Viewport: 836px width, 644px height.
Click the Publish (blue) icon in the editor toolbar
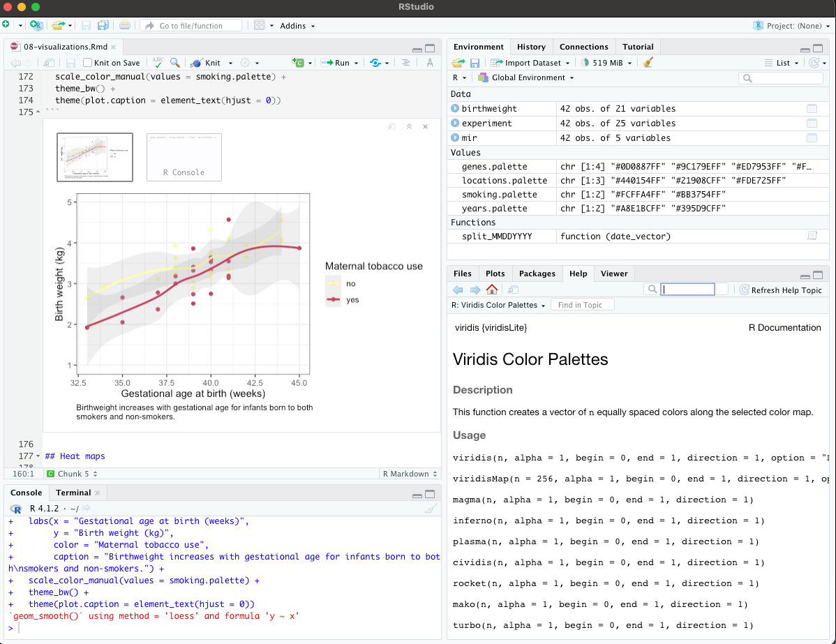375,62
